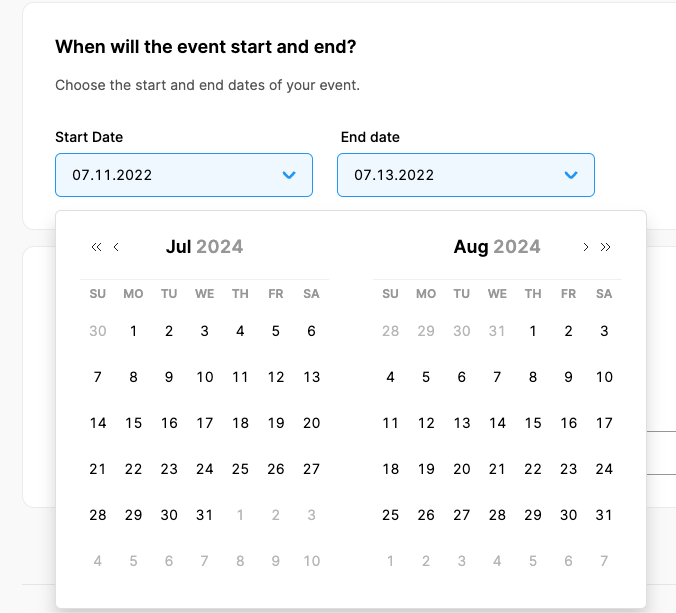Expand the Start Date dropdown chevron

[x=289, y=175]
